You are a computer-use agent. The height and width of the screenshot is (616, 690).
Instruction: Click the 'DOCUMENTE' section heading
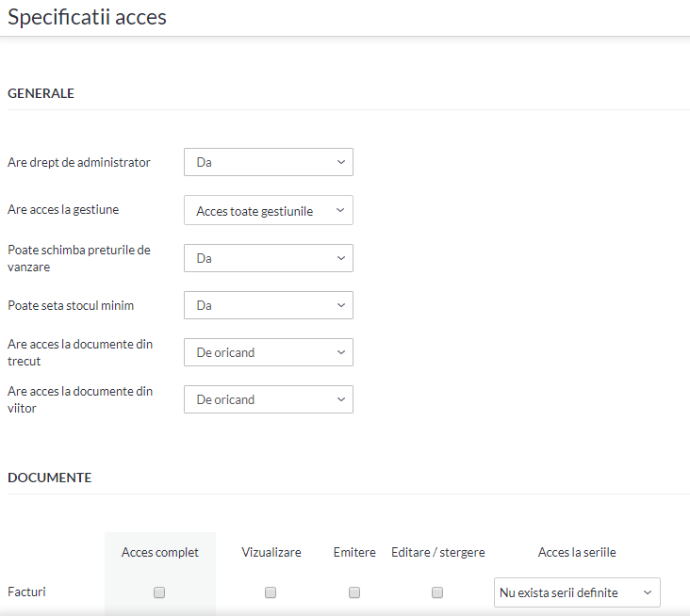(50, 478)
